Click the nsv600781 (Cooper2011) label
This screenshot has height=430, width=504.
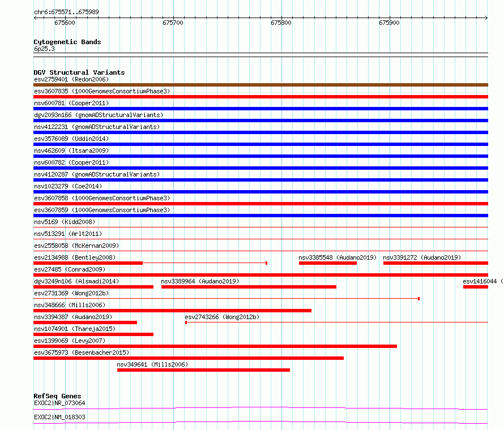pos(71,103)
